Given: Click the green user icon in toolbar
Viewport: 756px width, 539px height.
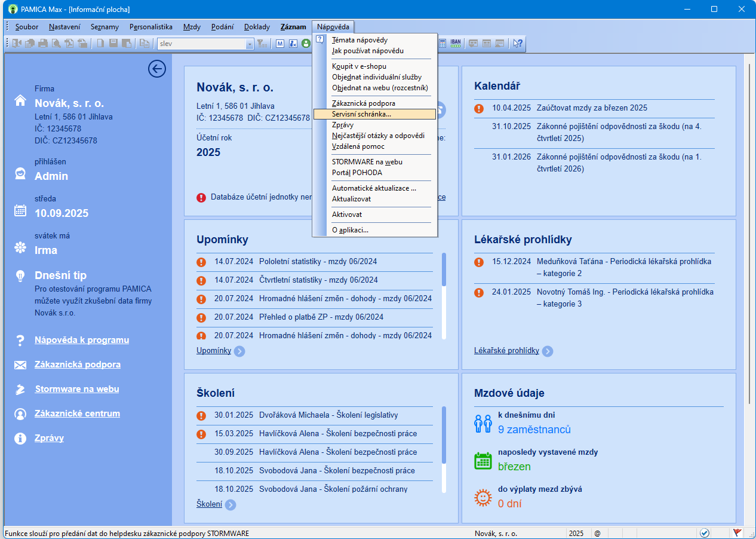Looking at the screenshot, I should (x=306, y=44).
